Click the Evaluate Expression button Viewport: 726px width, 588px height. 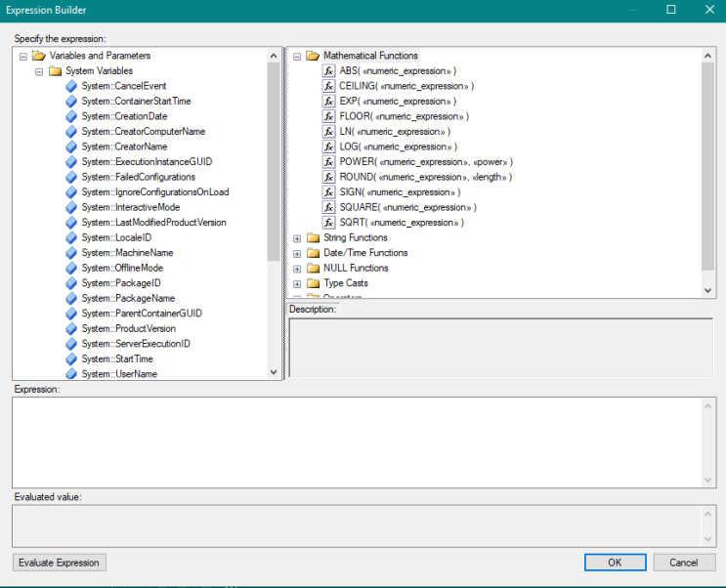coord(60,563)
